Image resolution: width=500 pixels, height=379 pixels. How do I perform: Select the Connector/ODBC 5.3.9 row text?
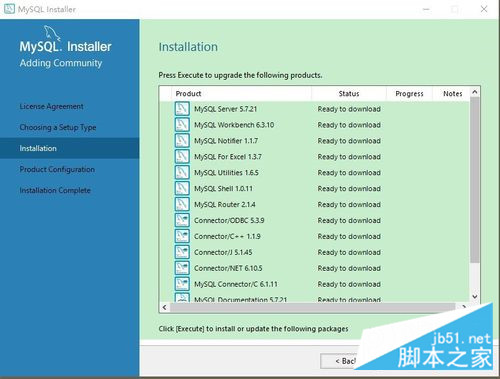(229, 220)
